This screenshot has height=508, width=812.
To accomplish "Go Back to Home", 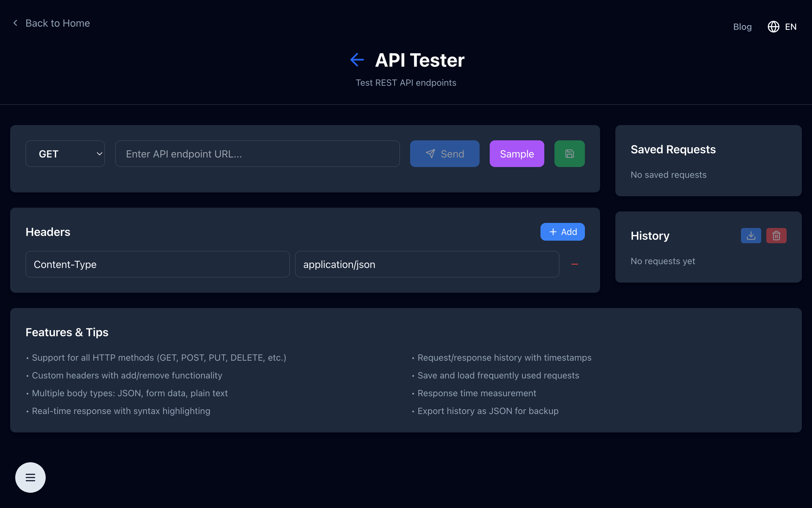I will pyautogui.click(x=51, y=23).
